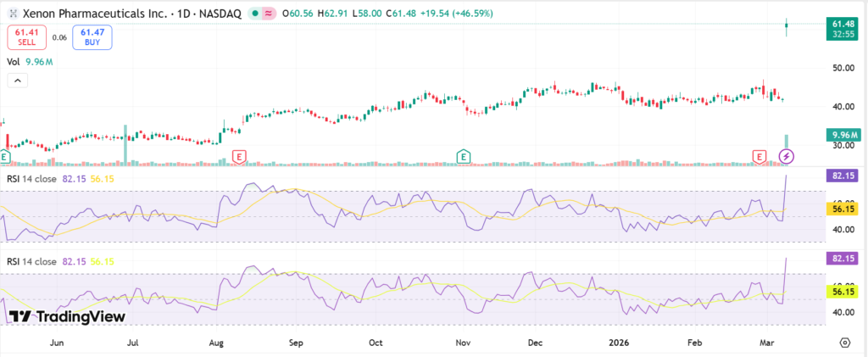Select the lower RSI 14 close legend

point(34,262)
